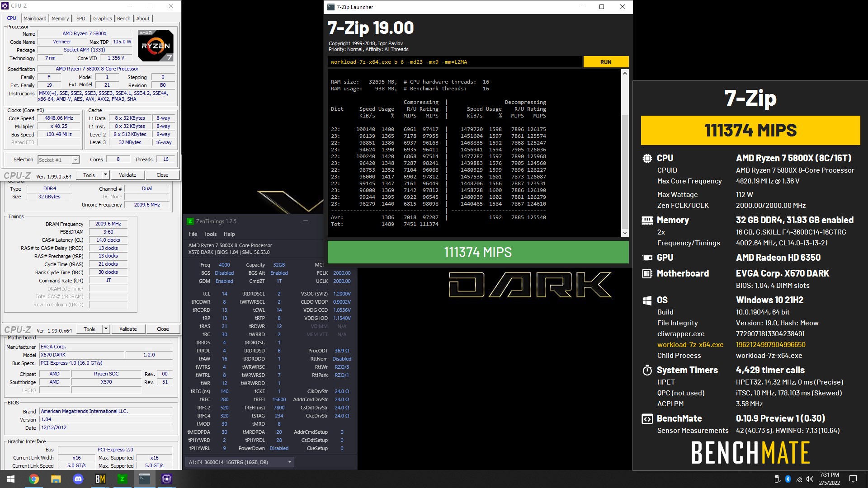Click Validate in the upper CPU-Z window
This screenshot has width=868, height=488.
(x=127, y=175)
